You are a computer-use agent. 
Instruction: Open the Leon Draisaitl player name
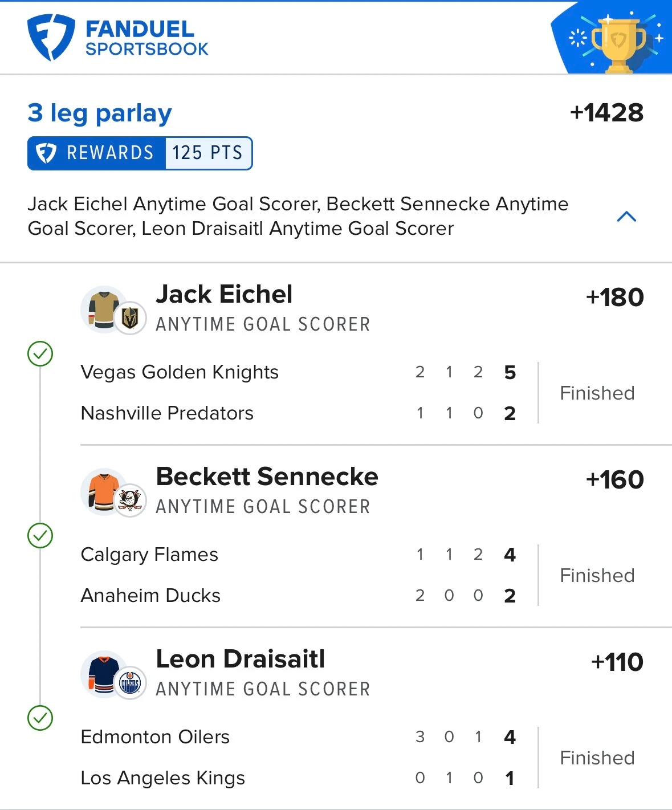click(241, 660)
